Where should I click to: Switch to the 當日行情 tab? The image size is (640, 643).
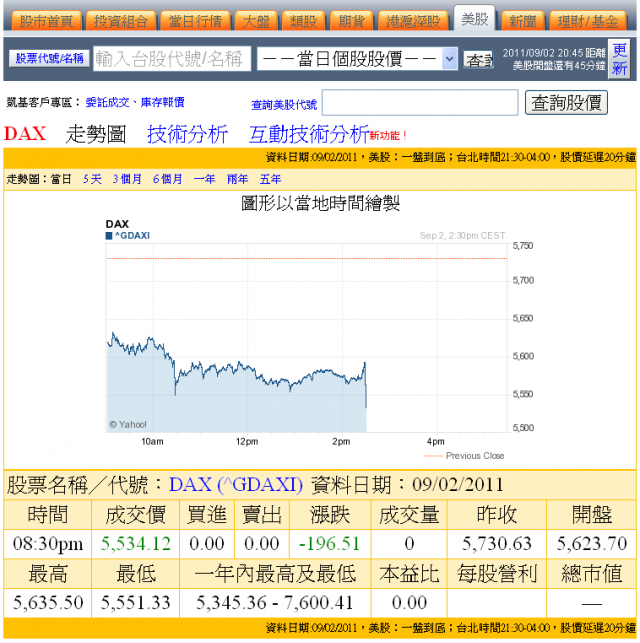coord(195,21)
